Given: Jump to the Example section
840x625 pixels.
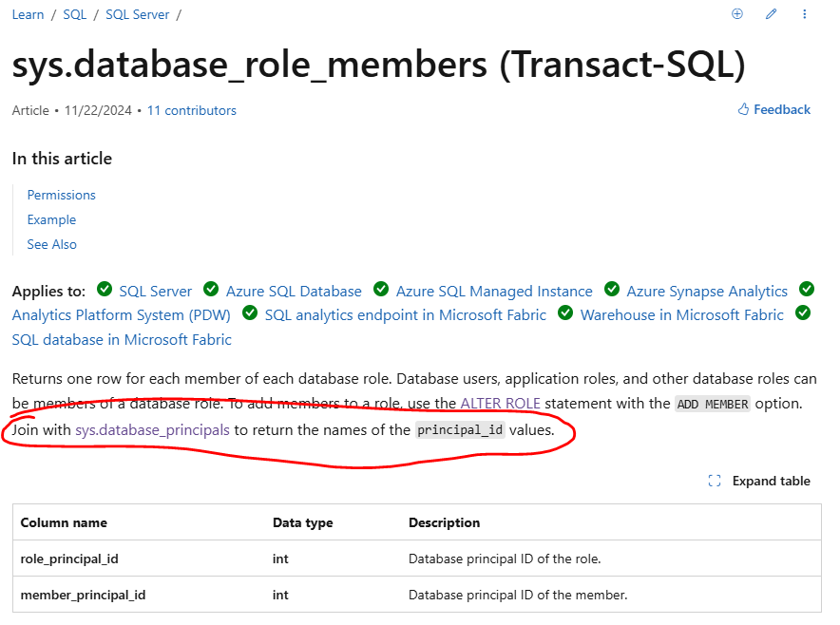Looking at the screenshot, I should pos(51,219).
